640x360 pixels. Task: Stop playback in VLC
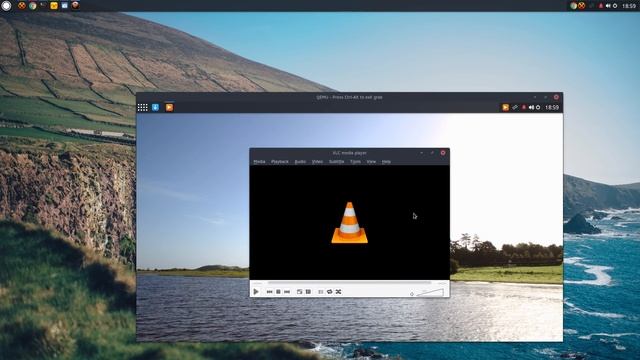coord(278,292)
